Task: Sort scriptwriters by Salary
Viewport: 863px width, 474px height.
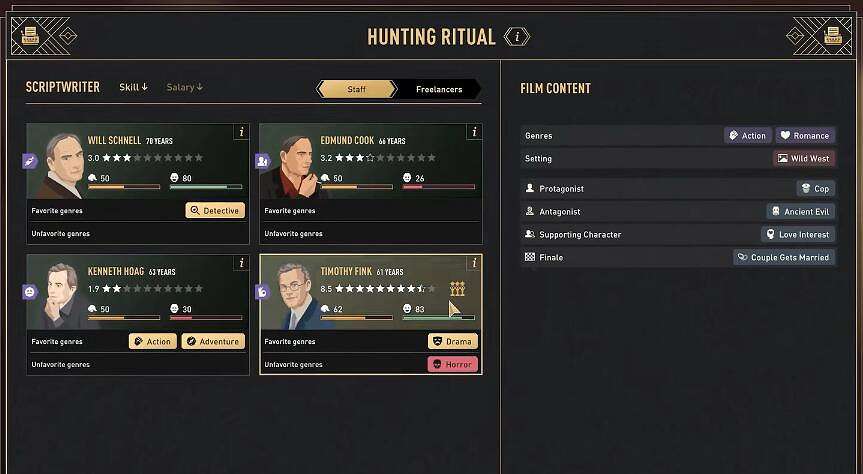Action: tap(184, 87)
